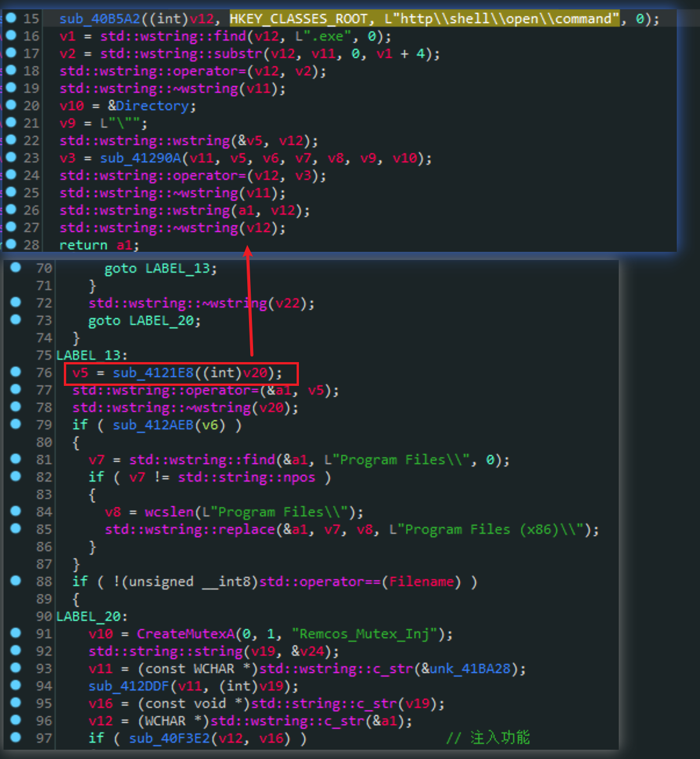Screen dimensions: 700x759
Task: Toggle breakpoint dot on line 18
Action: tap(11, 70)
